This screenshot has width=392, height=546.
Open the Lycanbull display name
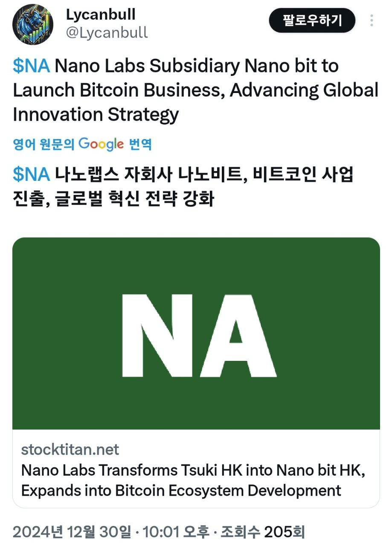(101, 15)
